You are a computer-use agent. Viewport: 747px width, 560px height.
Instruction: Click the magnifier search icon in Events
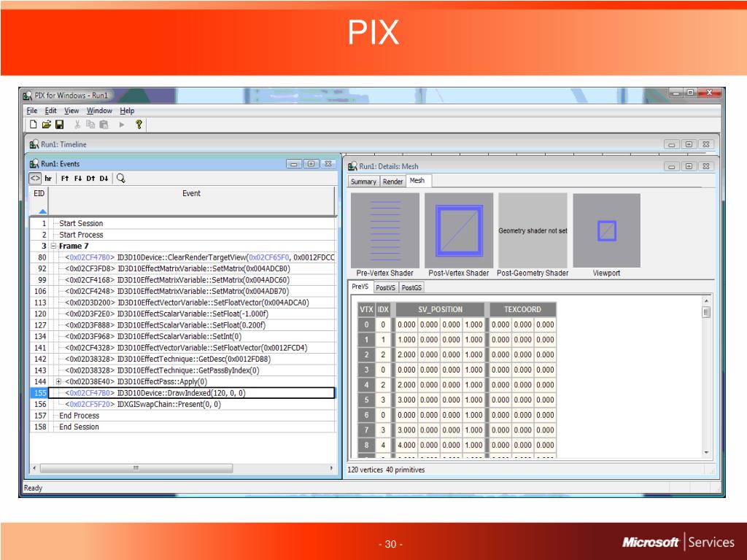pyautogui.click(x=121, y=178)
